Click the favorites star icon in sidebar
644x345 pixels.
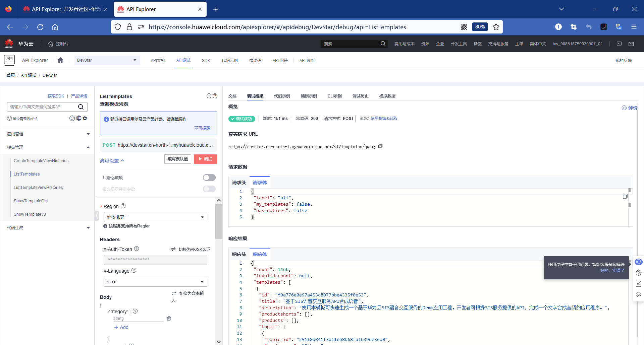(x=85, y=118)
